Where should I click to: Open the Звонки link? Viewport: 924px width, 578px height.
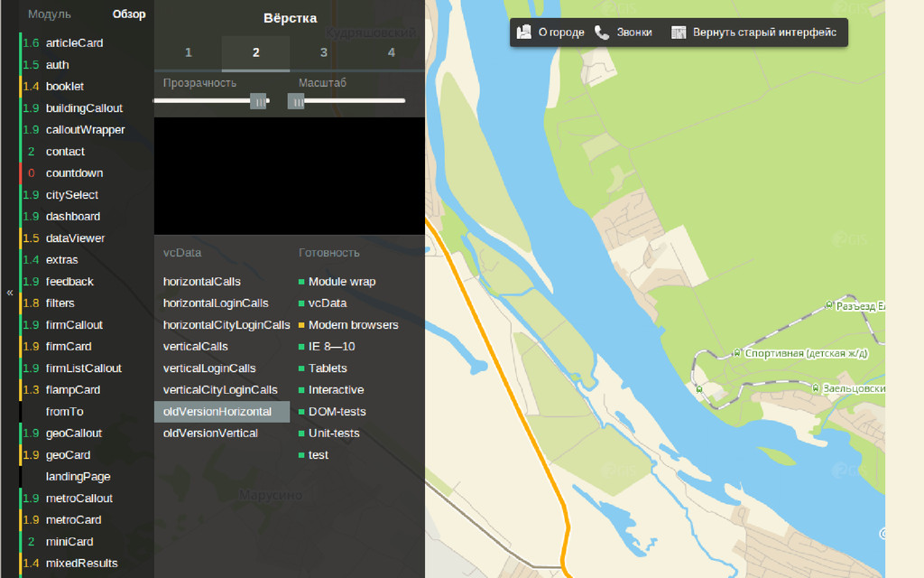coord(634,33)
